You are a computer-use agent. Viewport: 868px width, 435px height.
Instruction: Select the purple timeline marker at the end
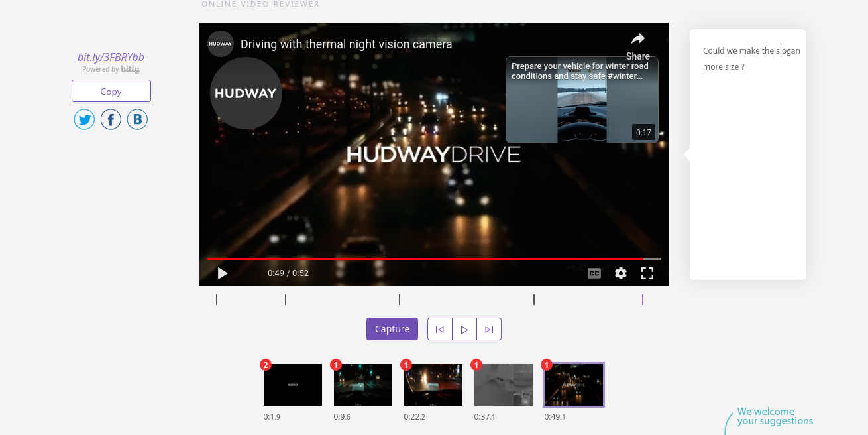tap(643, 300)
